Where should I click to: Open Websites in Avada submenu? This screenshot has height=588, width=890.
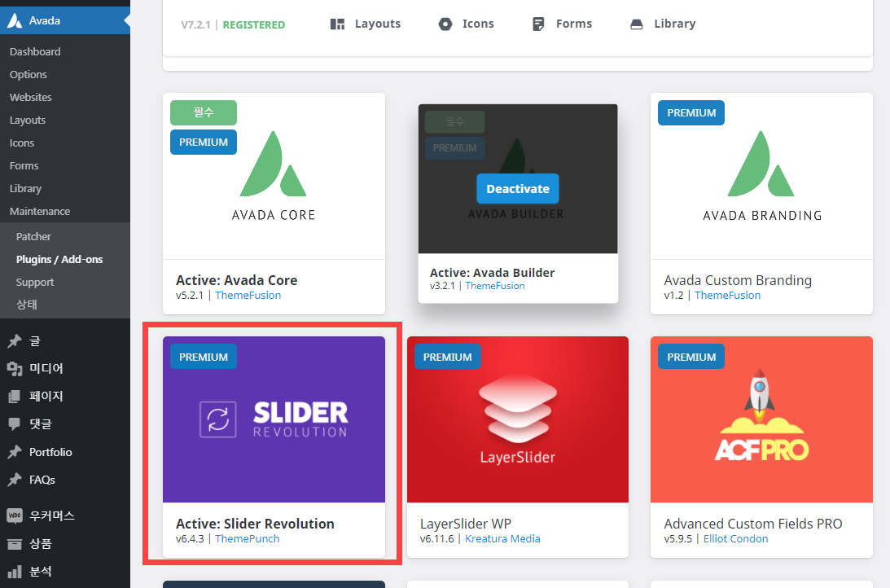pyautogui.click(x=31, y=97)
